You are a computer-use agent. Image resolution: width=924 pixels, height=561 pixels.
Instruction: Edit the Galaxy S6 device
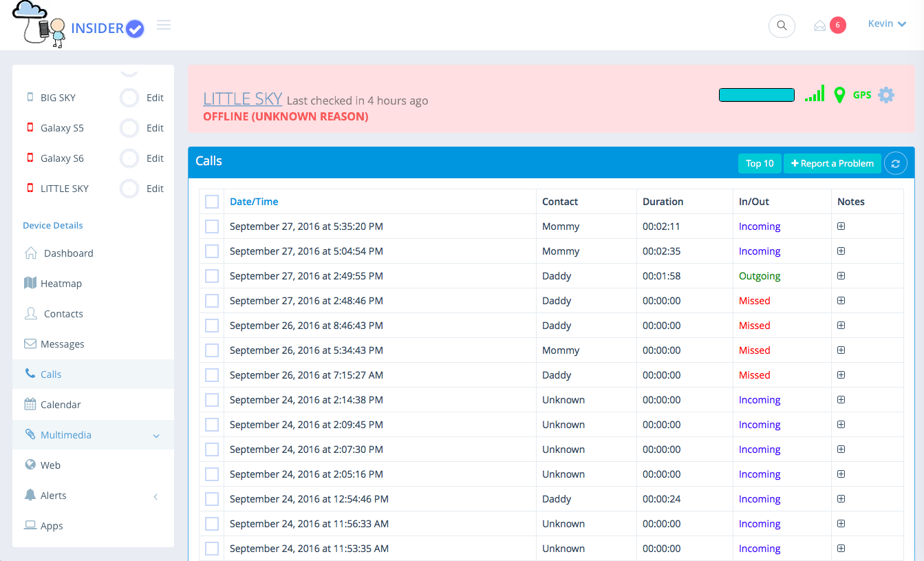pyautogui.click(x=155, y=158)
